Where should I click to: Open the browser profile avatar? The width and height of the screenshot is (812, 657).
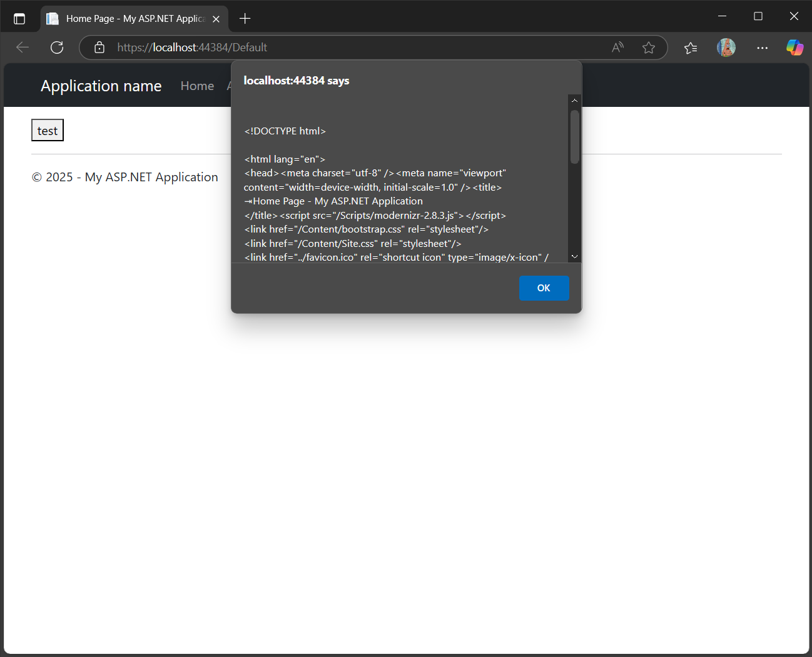click(726, 48)
